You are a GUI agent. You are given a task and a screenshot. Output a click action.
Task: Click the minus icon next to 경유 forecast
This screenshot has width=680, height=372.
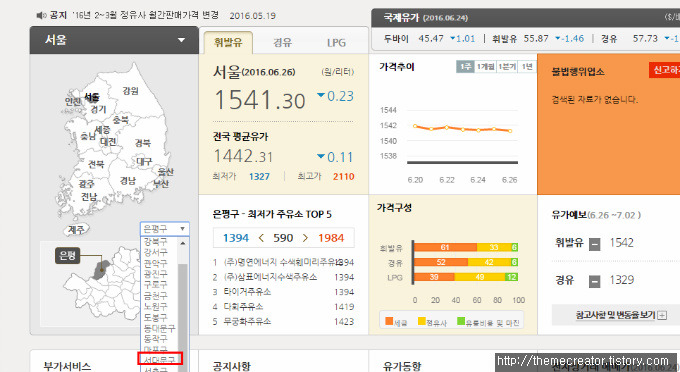595,282
